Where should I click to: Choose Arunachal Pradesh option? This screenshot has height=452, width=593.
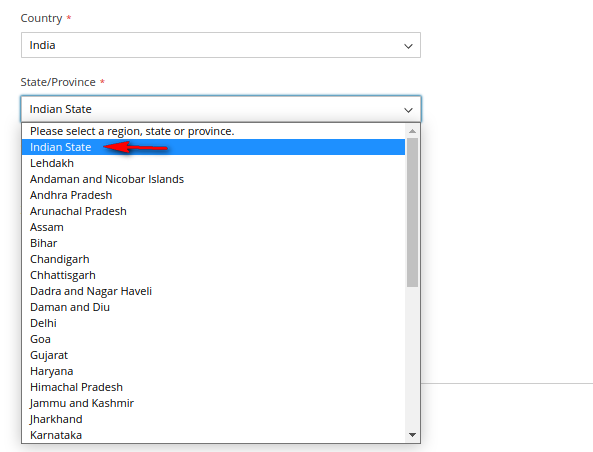point(213,211)
